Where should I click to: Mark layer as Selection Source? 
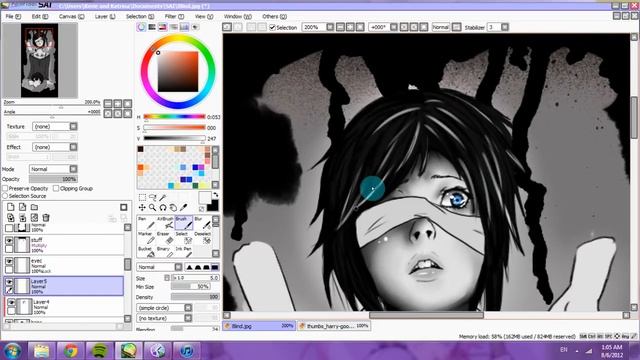point(5,196)
